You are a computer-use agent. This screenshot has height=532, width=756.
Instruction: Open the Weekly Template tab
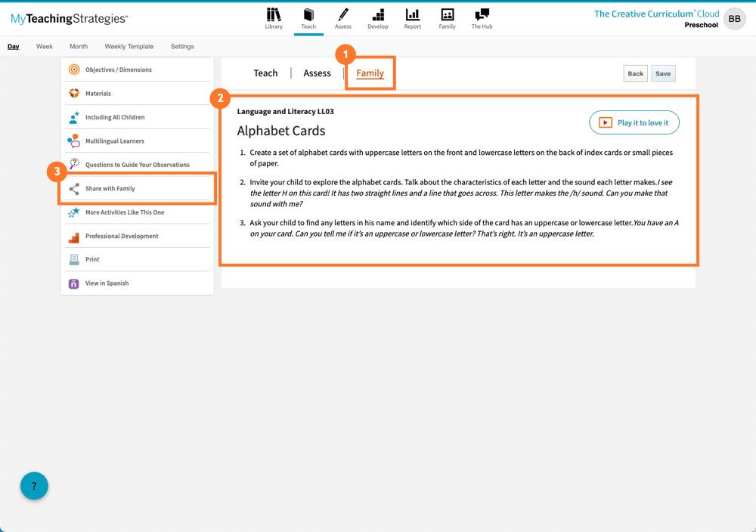tap(129, 46)
